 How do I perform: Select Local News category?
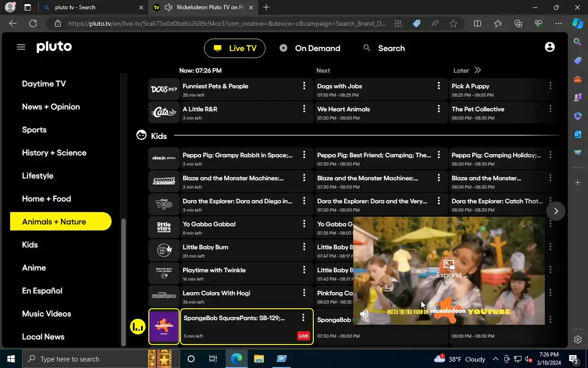click(43, 337)
